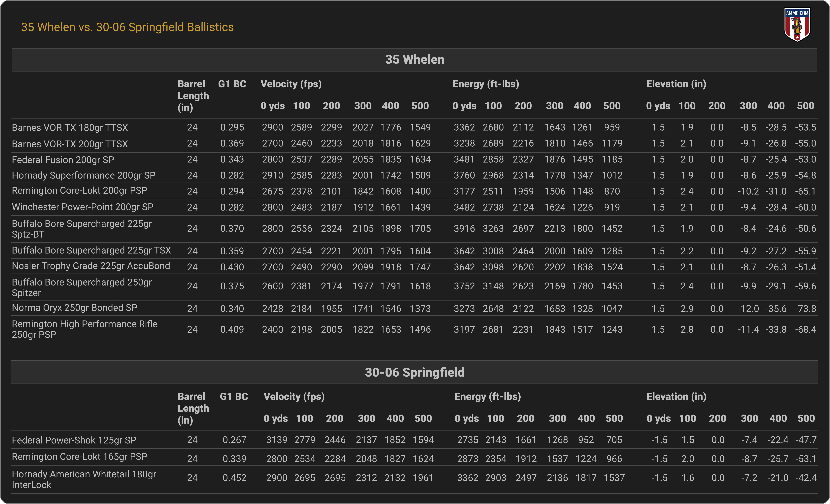Select muzzle energy value 3916
Viewport: 830px width, 504px height.
[x=464, y=229]
